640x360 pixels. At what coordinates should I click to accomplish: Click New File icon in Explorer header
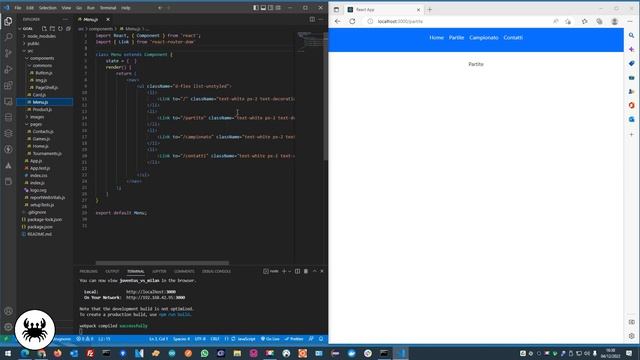(x=44, y=29)
